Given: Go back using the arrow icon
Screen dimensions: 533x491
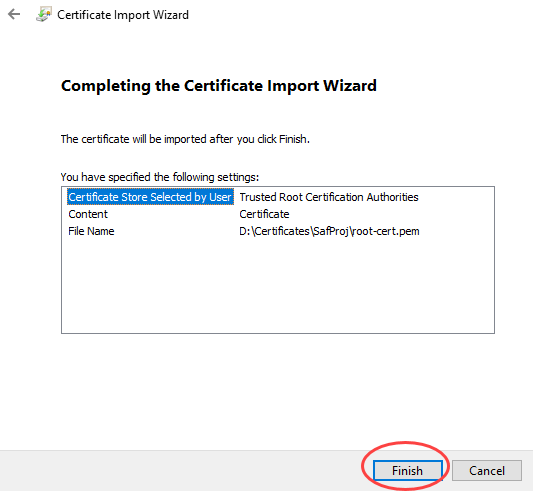Looking at the screenshot, I should click(14, 15).
